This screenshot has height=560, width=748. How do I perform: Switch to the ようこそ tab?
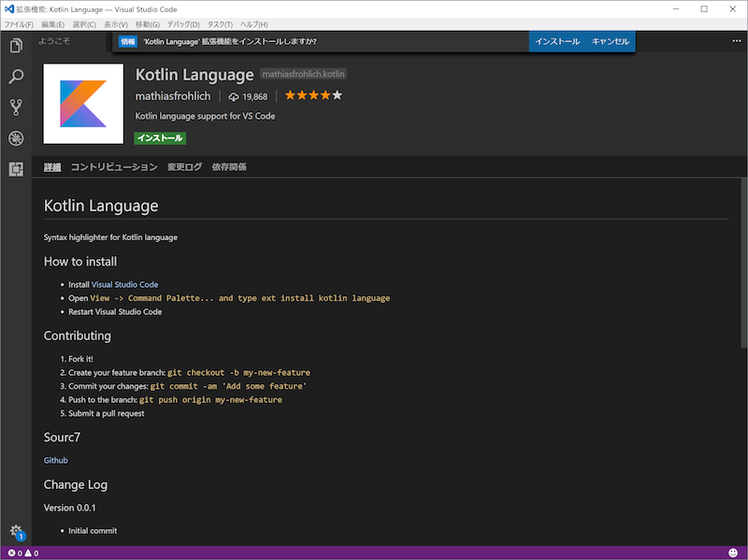click(54, 41)
